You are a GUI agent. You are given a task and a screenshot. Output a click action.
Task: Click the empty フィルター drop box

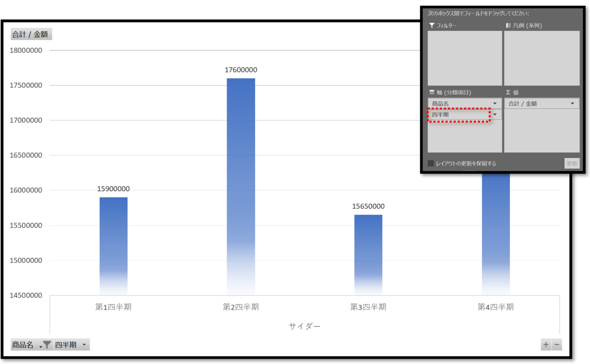(465, 58)
